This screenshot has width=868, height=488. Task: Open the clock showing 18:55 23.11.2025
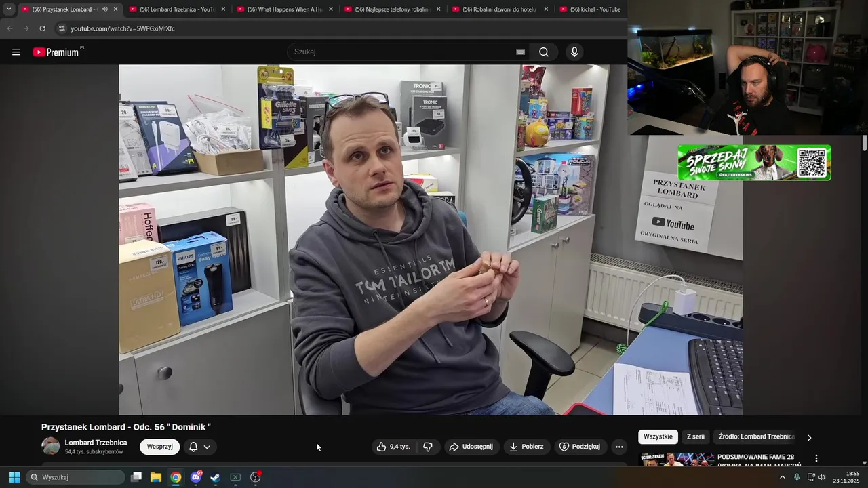[x=846, y=477]
